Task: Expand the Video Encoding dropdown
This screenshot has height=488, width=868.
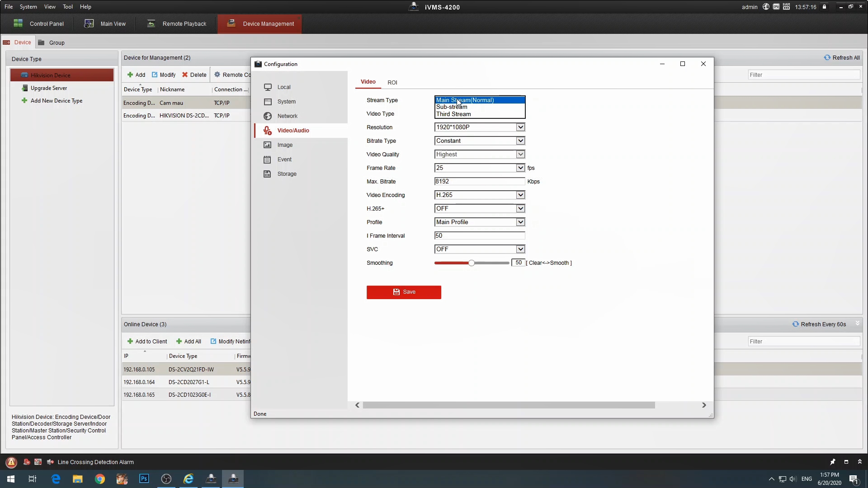Action: click(x=520, y=195)
